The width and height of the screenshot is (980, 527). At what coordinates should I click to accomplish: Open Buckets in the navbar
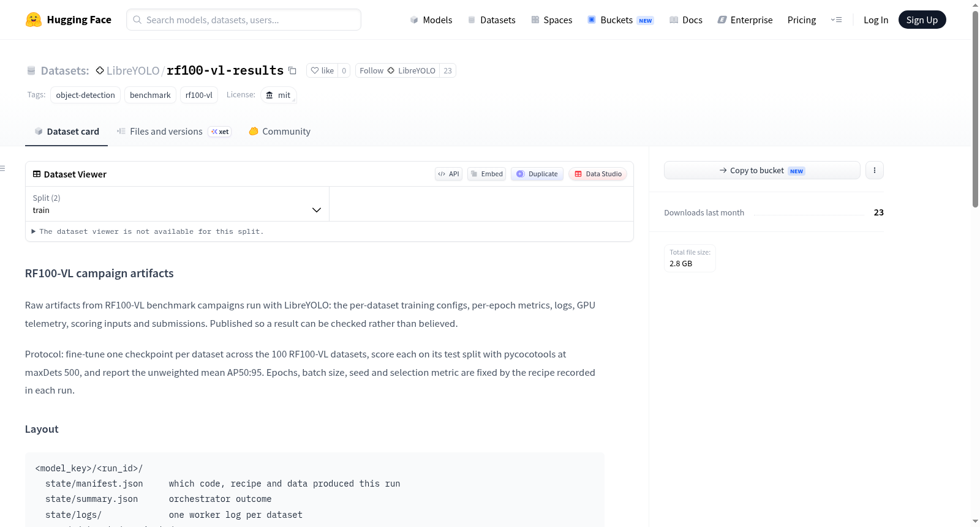coord(620,20)
